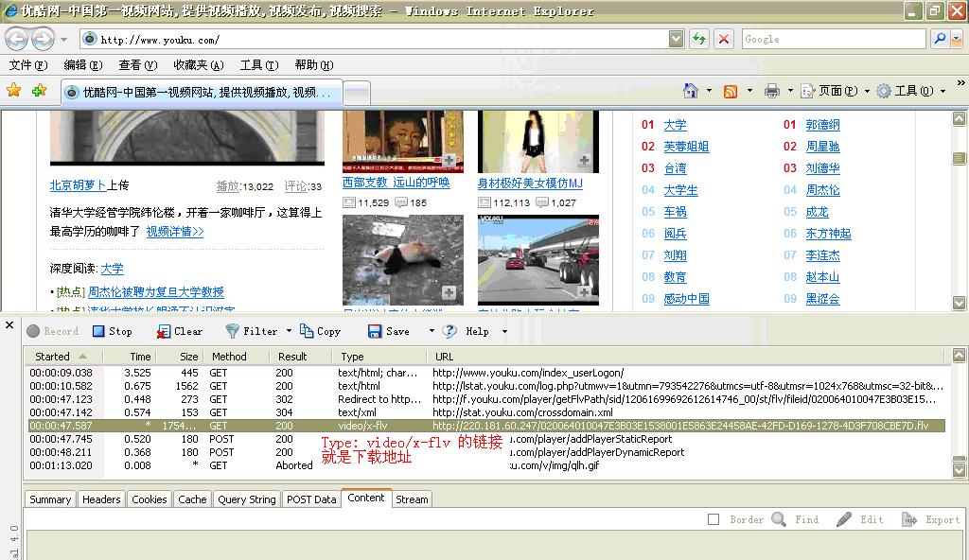Click into the Google search box
The height and width of the screenshot is (560, 969).
[833, 39]
